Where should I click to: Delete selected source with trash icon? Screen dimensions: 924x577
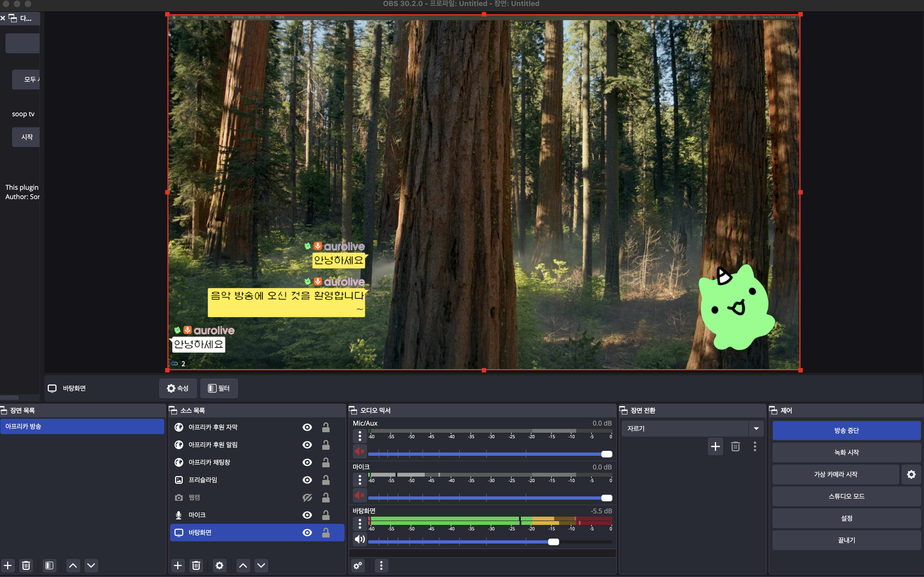pos(196,565)
